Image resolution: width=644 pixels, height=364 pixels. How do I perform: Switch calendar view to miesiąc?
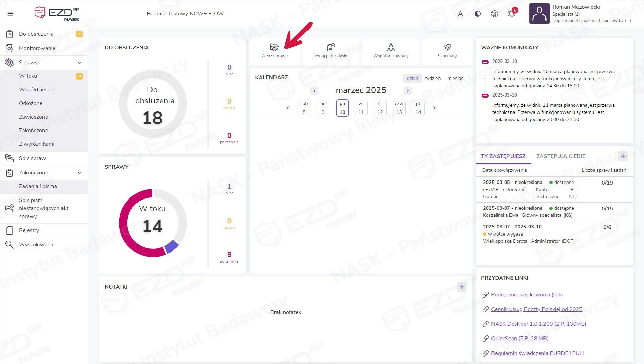pyautogui.click(x=455, y=78)
